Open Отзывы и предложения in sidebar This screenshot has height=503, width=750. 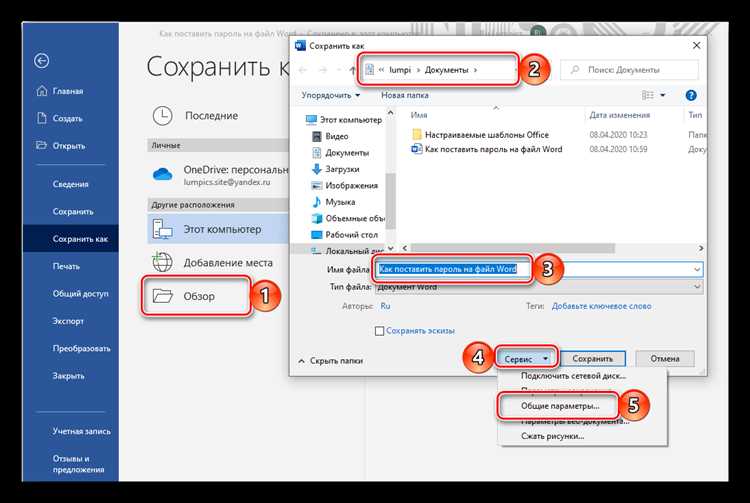78,464
